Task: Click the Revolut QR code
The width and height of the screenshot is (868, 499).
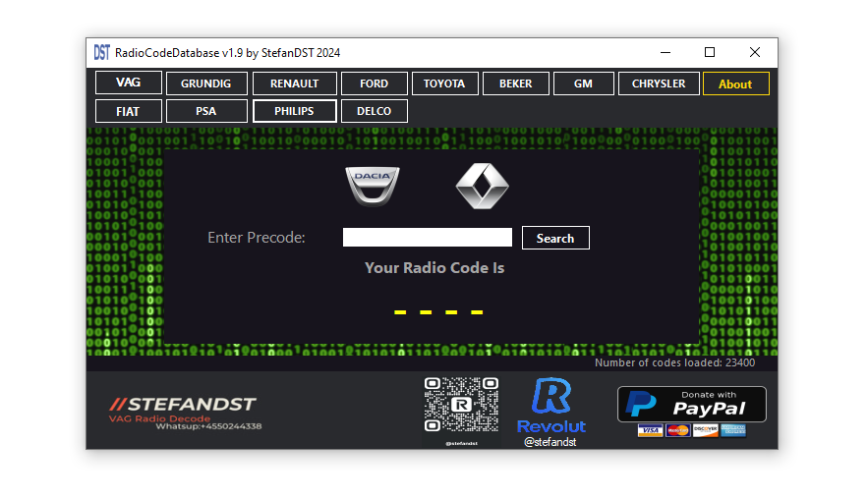Action: [x=461, y=405]
